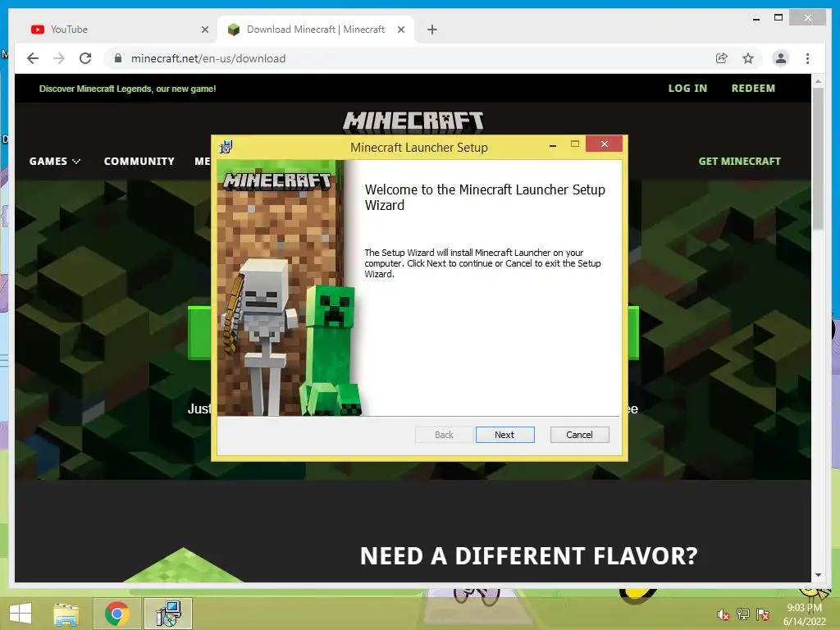The height and width of the screenshot is (630, 840).
Task: Click the Minecraft logo in the site header
Action: click(413, 121)
